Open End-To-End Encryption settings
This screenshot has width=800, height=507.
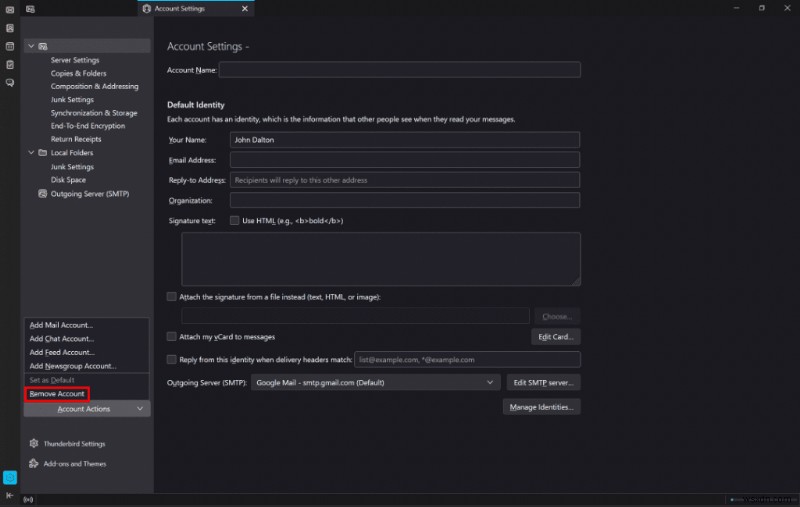[88, 126]
